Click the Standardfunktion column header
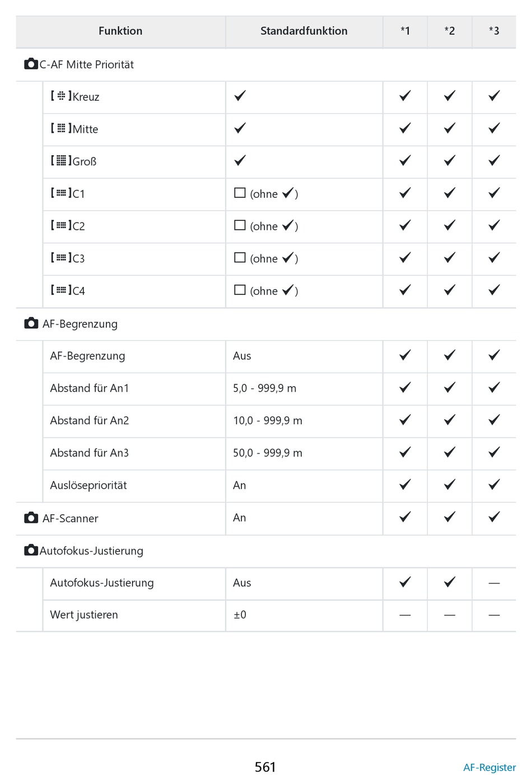This screenshot has width=532, height=775. coord(304,31)
